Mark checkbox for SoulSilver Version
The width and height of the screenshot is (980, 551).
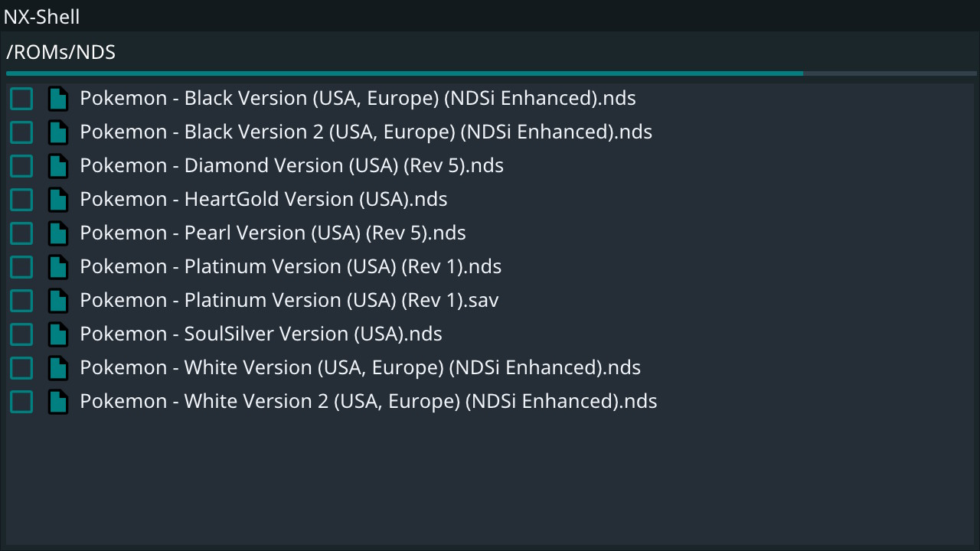(x=21, y=334)
